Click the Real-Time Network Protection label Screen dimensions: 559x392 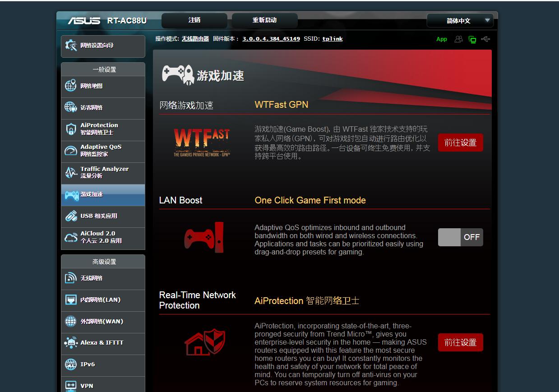tap(198, 300)
